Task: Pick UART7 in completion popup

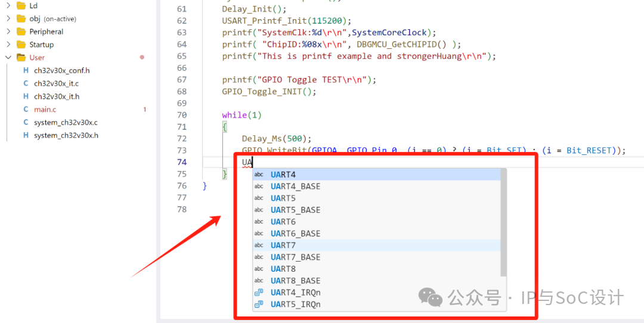Action: (377, 246)
